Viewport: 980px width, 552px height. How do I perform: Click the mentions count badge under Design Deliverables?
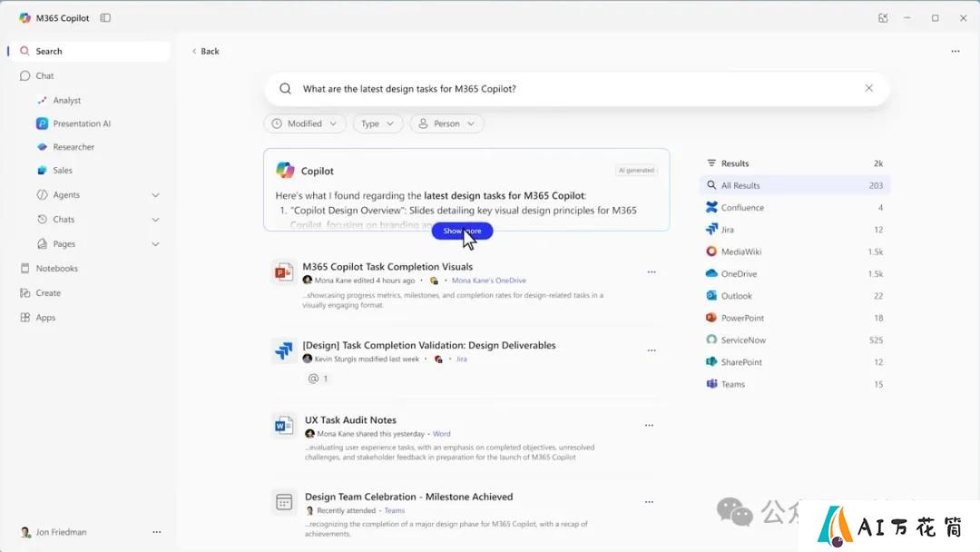click(318, 379)
